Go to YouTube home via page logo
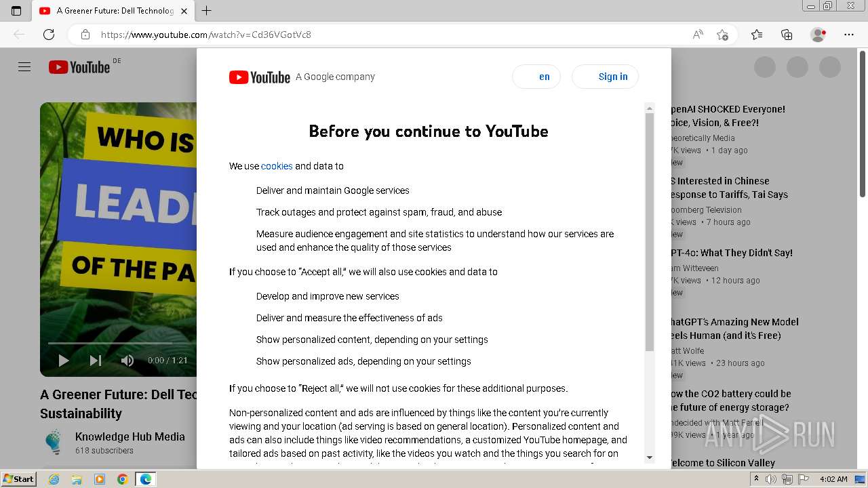The width and height of the screenshot is (868, 488). pyautogui.click(x=79, y=67)
